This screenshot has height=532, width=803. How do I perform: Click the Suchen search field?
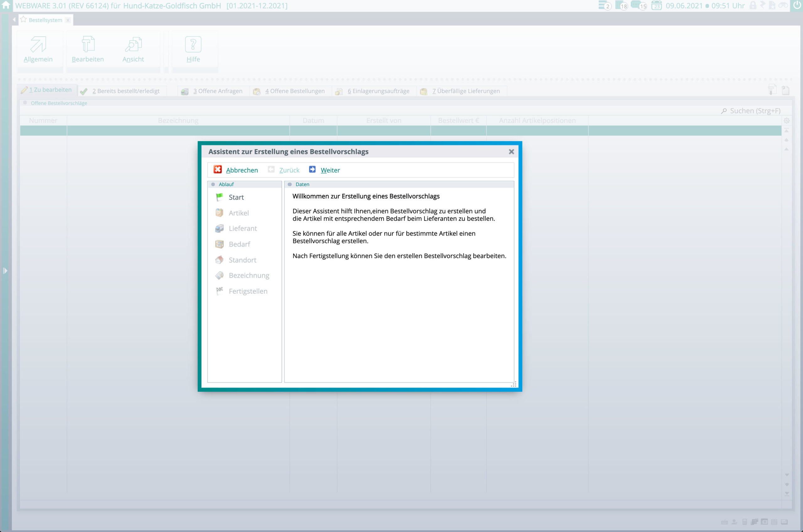[x=754, y=111]
